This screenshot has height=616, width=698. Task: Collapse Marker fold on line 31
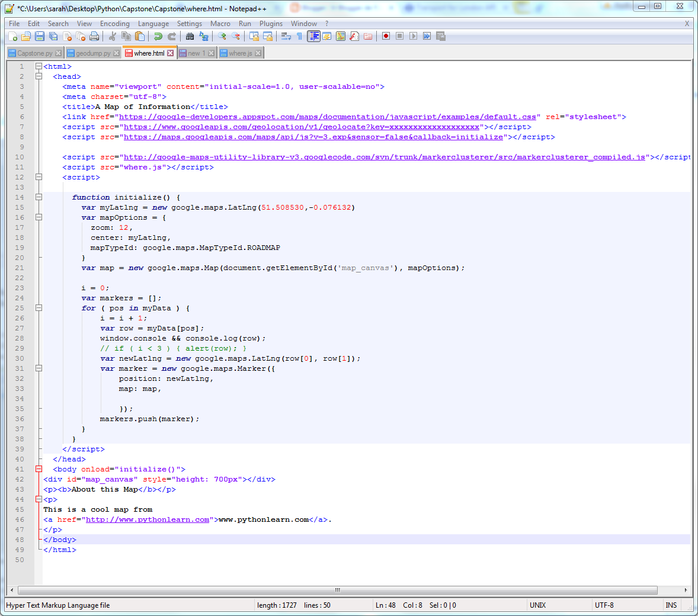click(x=39, y=368)
